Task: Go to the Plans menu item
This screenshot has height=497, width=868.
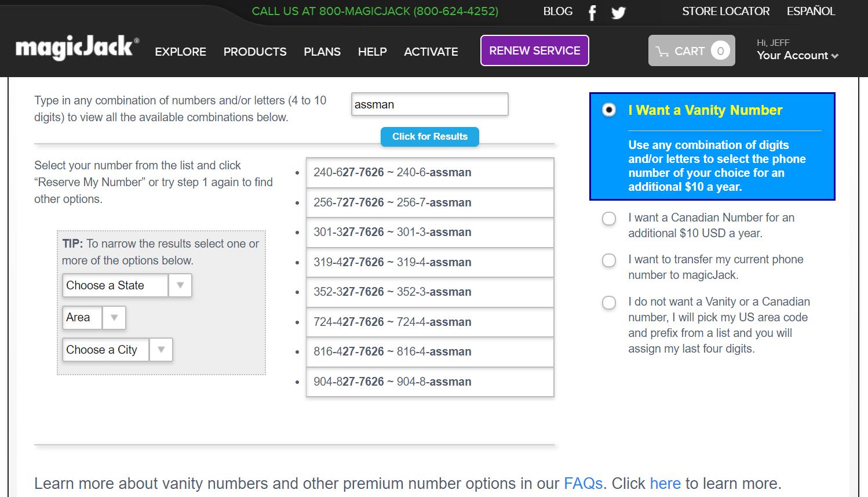Action: 322,52
